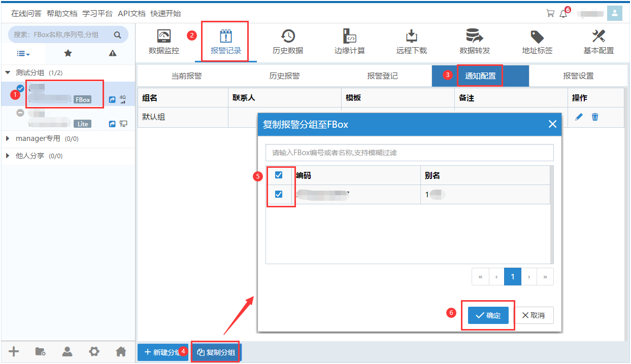The image size is (631, 364).
Task: Uncheck the first FBox row checkbox
Action: point(279,194)
